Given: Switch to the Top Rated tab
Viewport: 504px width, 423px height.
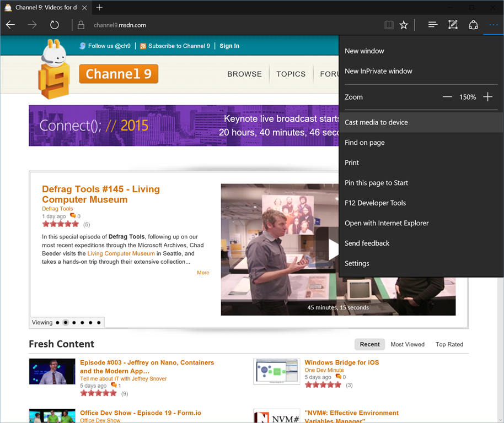Looking at the screenshot, I should tap(449, 344).
